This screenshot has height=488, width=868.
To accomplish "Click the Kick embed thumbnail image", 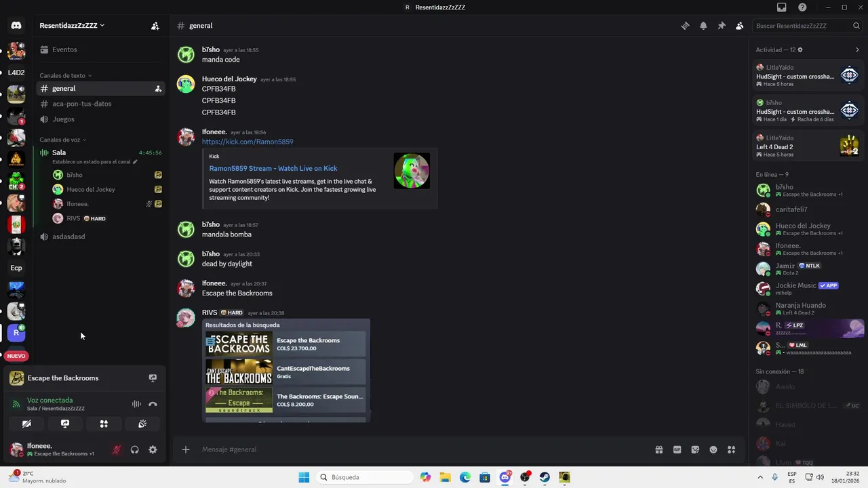I will point(412,171).
